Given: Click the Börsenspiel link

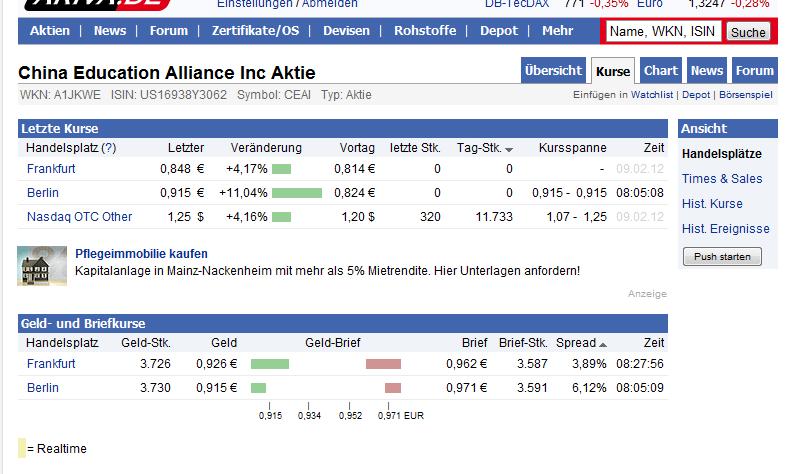Looking at the screenshot, I should [745, 95].
